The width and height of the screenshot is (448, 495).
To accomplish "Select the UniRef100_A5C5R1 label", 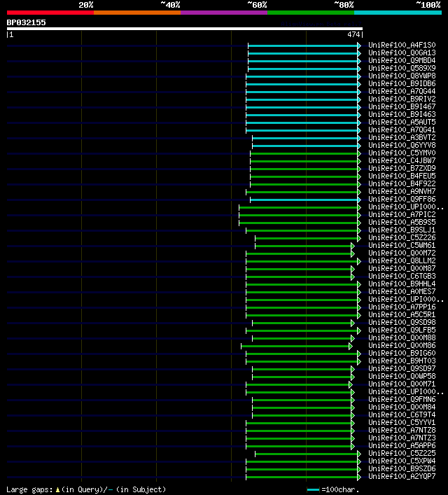I will click(x=402, y=315).
